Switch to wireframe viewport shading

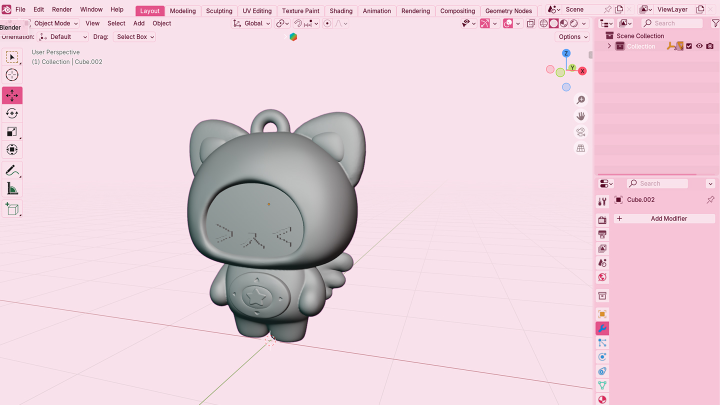pos(544,23)
